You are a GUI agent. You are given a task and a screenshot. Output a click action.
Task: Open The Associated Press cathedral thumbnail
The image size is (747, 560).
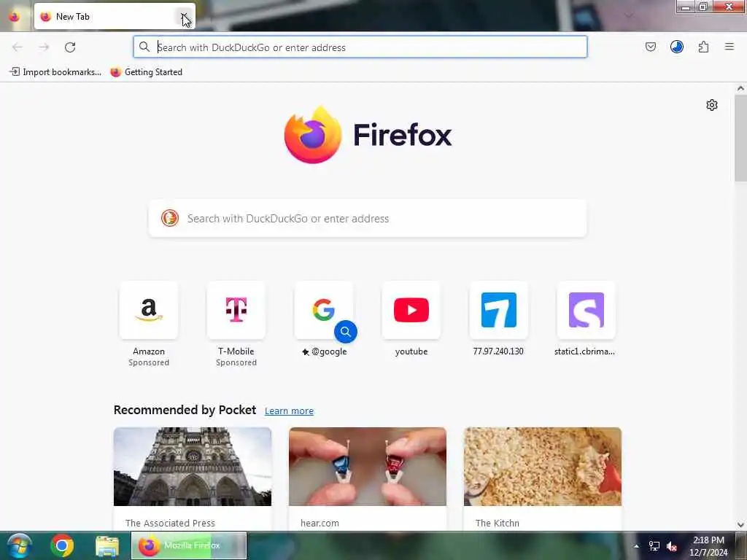[x=193, y=466]
